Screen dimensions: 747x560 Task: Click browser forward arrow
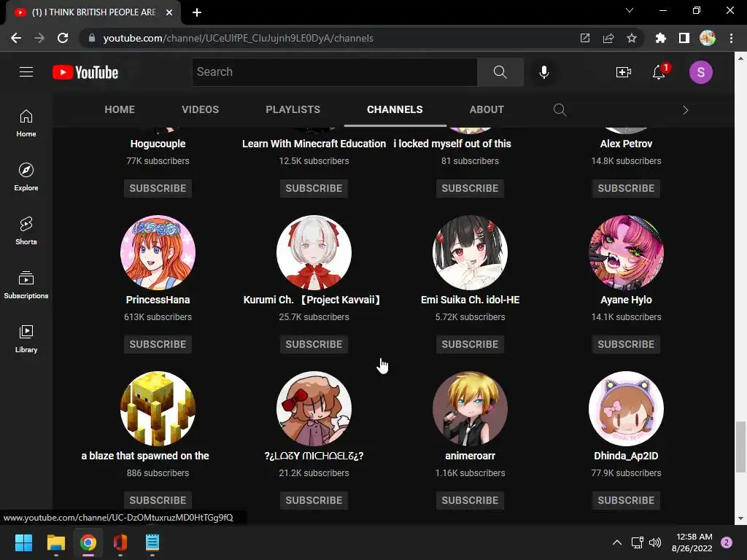[39, 38]
